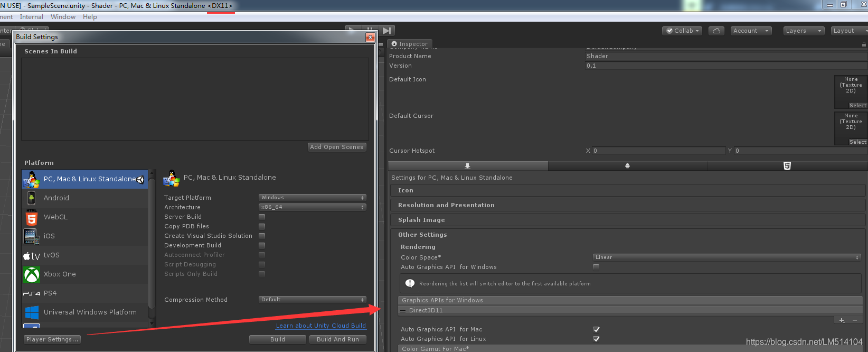Uncheck Auto Graphics API for Linux

pyautogui.click(x=596, y=339)
